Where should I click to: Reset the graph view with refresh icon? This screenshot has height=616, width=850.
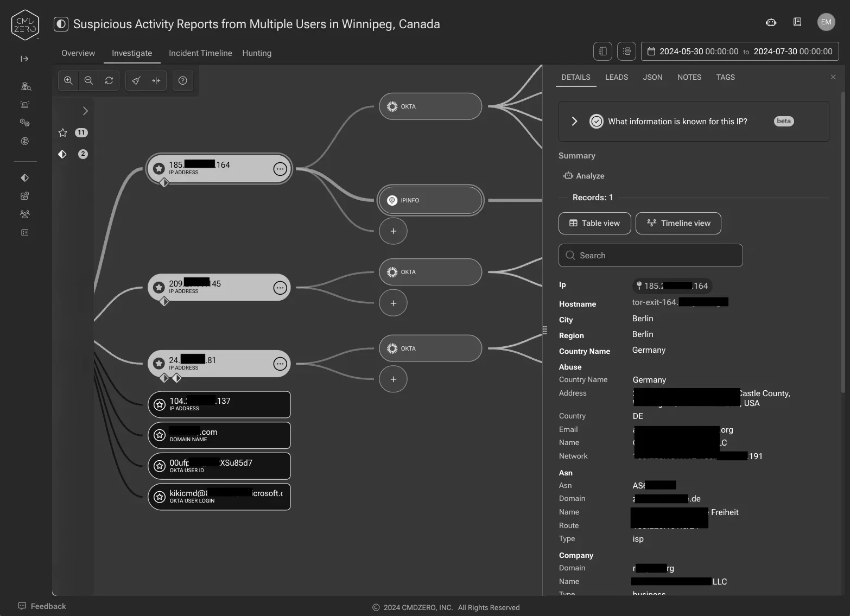tap(109, 81)
